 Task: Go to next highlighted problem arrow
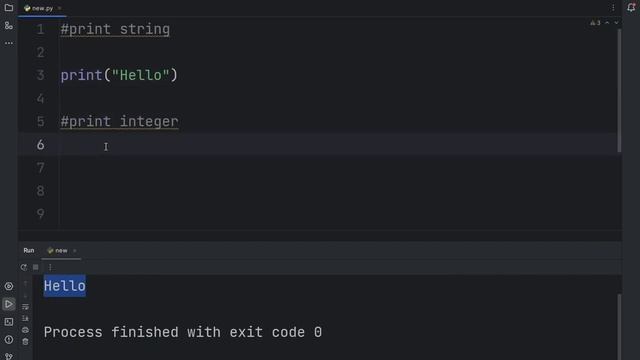616,23
